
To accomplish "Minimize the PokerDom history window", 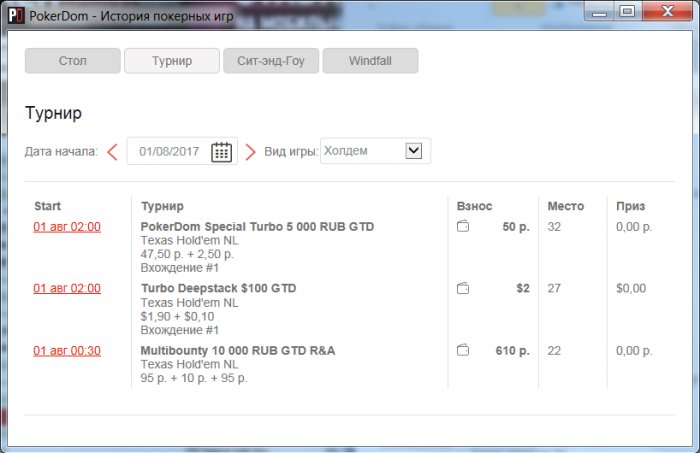I will click(599, 12).
